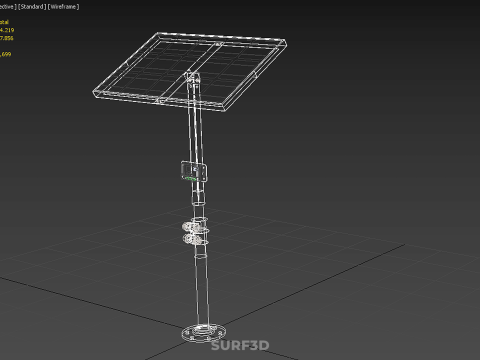The height and width of the screenshot is (360, 480).
Task: Click the statistic value 7,856
Action: click(7, 38)
